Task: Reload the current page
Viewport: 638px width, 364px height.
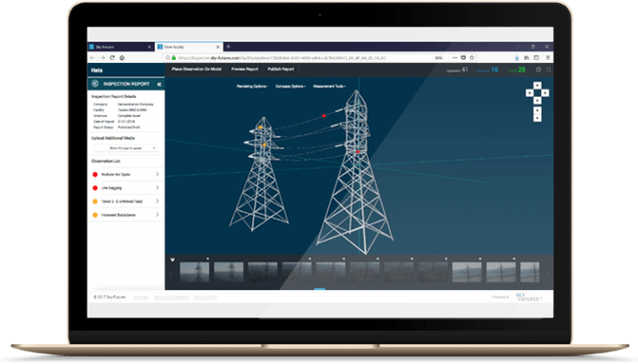Action: [x=112, y=58]
